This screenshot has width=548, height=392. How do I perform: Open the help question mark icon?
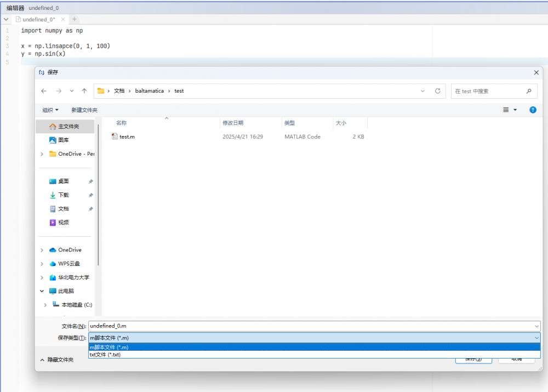tap(533, 110)
